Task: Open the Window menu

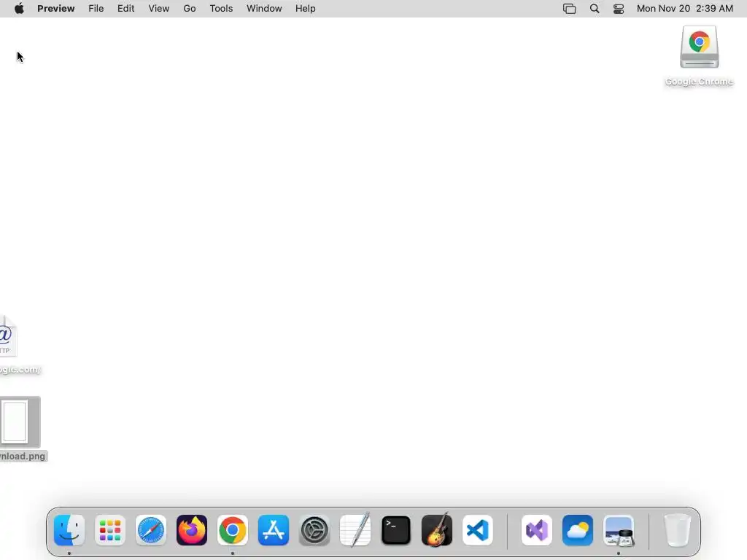Action: click(264, 9)
